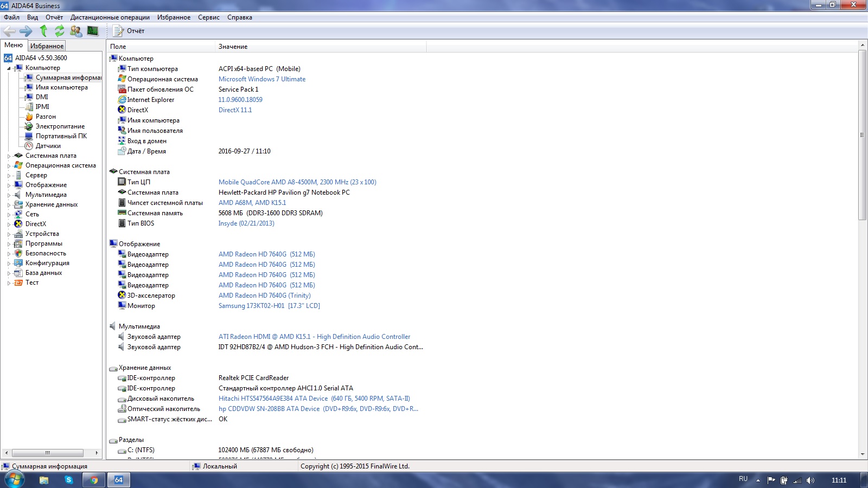Refresh the page with green arrows icon
Viewport: 868px width, 488px height.
tap(59, 31)
